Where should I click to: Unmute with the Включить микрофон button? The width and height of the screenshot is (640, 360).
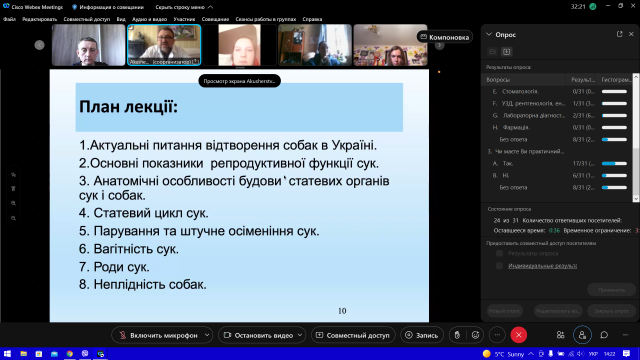tap(158, 335)
